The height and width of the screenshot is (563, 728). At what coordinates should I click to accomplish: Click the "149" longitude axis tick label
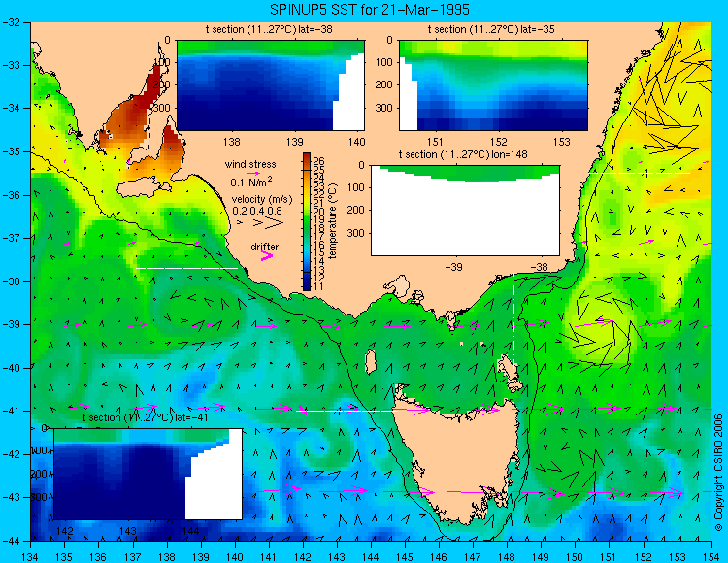[x=542, y=557]
